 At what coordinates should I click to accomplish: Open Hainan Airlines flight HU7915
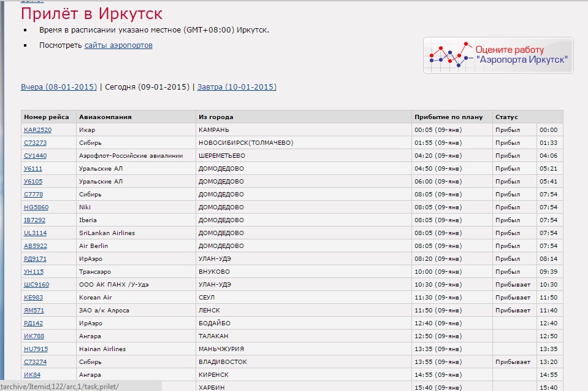pyautogui.click(x=35, y=349)
